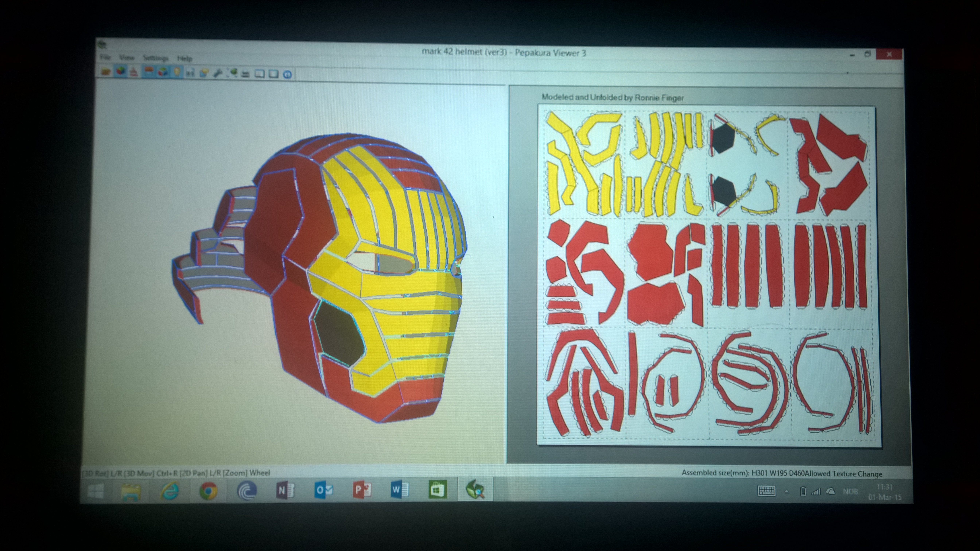Toggle the orange layout view toolbar icon

click(149, 72)
